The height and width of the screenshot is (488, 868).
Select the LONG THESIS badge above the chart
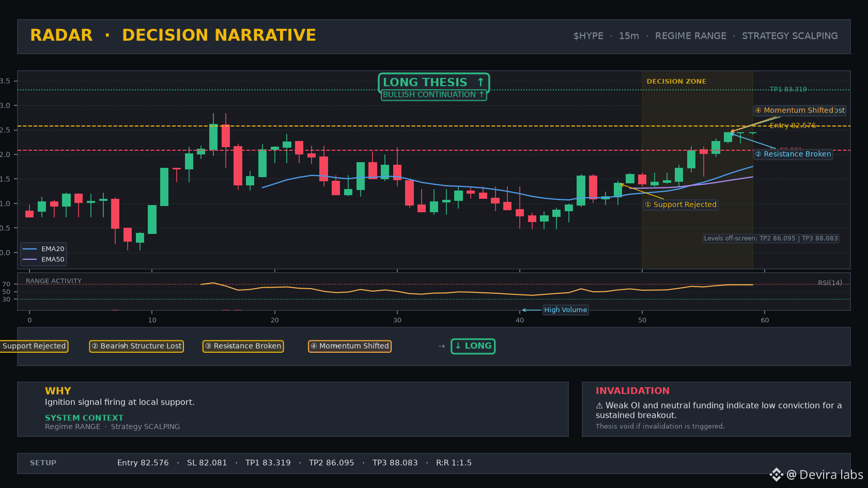(x=434, y=82)
